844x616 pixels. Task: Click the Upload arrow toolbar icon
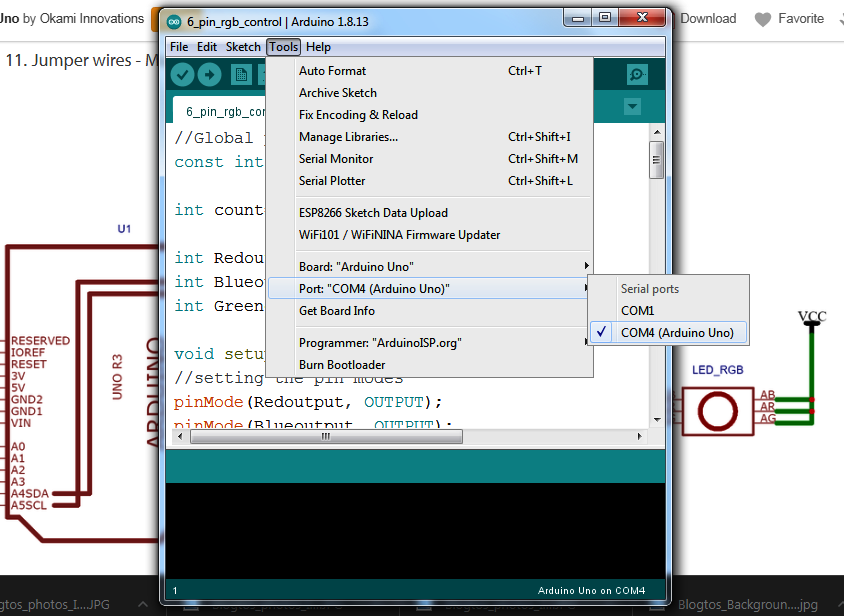pyautogui.click(x=209, y=75)
